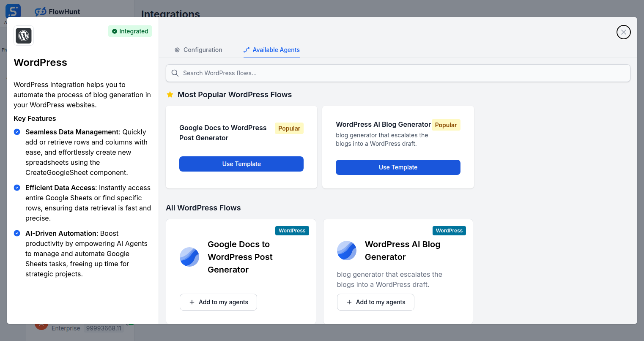The height and width of the screenshot is (341, 644).
Task: Use Template for Google Docs to WordPress Post Generator
Action: 241,164
